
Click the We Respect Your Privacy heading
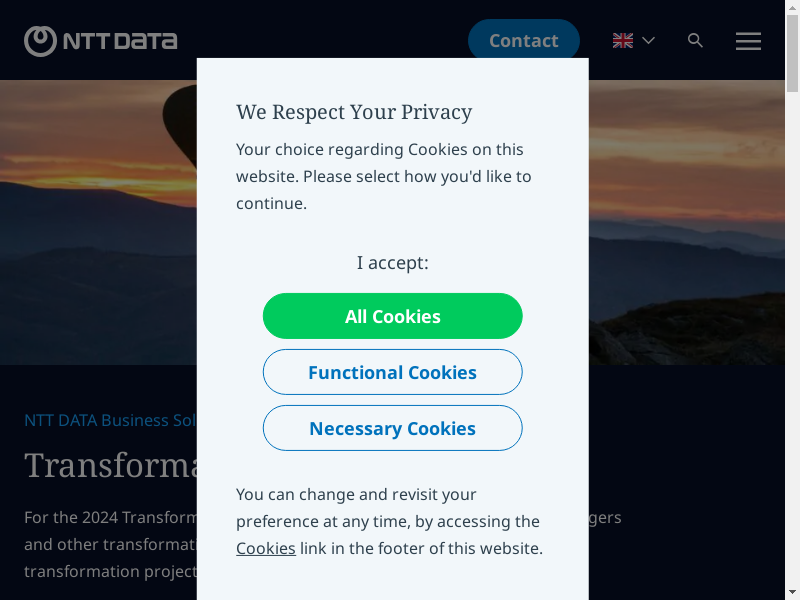pos(354,112)
